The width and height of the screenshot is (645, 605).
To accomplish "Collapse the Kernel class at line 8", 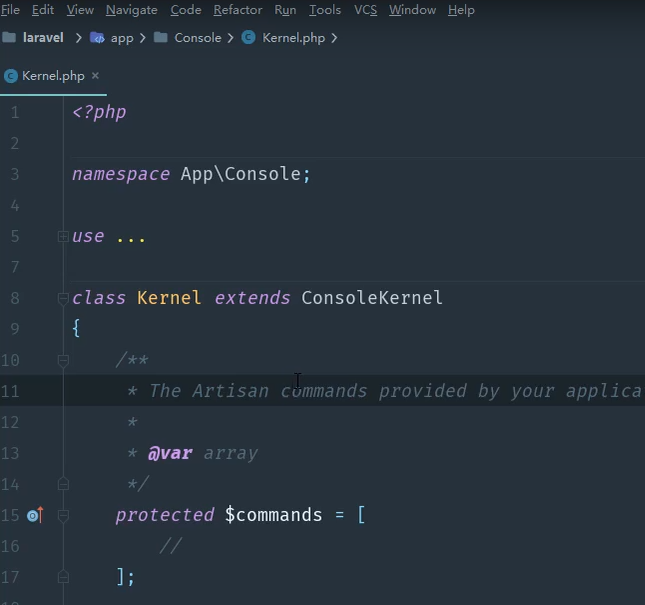I will coord(63,298).
